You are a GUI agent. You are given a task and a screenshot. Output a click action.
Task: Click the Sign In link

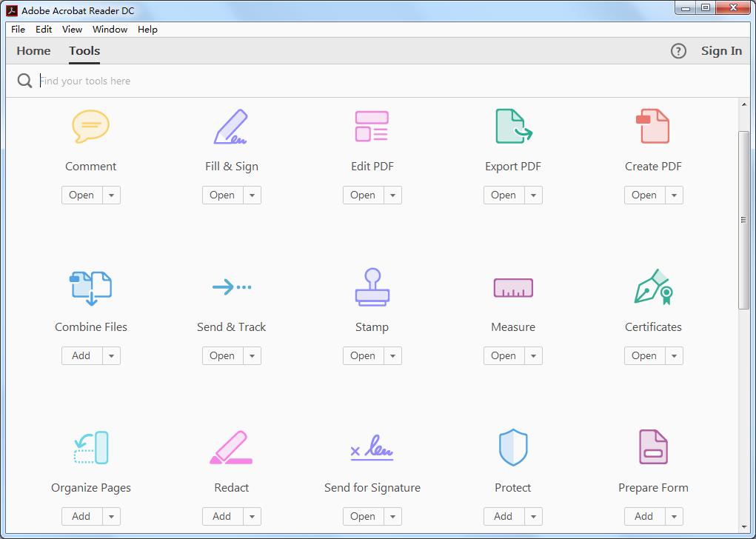pos(721,50)
